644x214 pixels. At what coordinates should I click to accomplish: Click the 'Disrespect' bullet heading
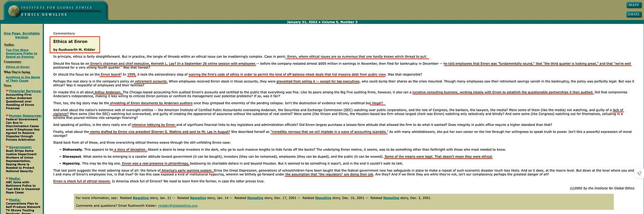pos(72,156)
